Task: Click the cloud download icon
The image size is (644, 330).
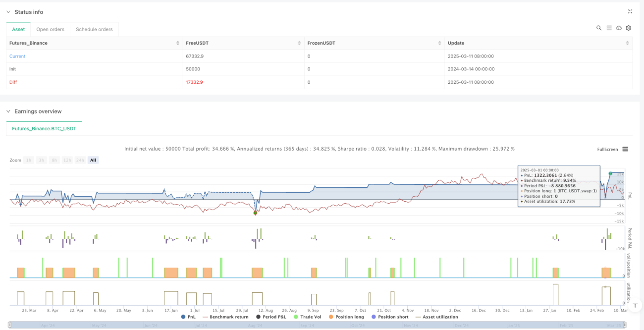Action: tap(619, 28)
